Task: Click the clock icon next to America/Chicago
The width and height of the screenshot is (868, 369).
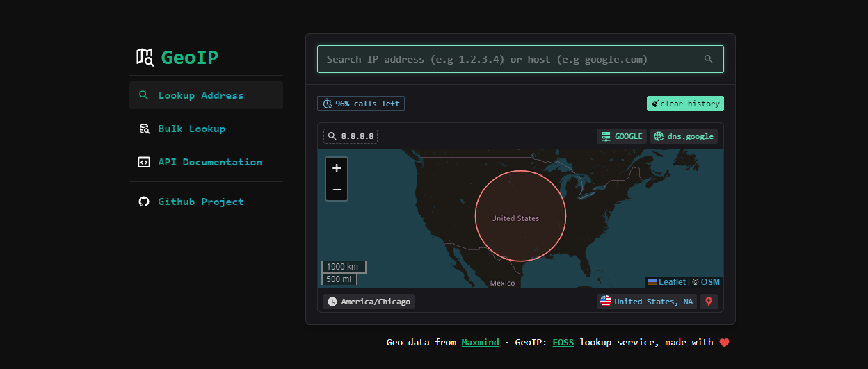Action: tap(332, 302)
